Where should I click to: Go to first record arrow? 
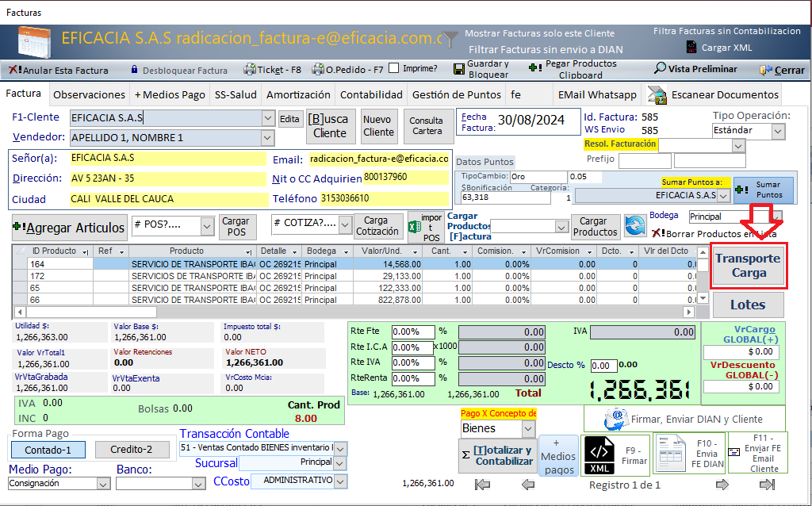pos(482,485)
